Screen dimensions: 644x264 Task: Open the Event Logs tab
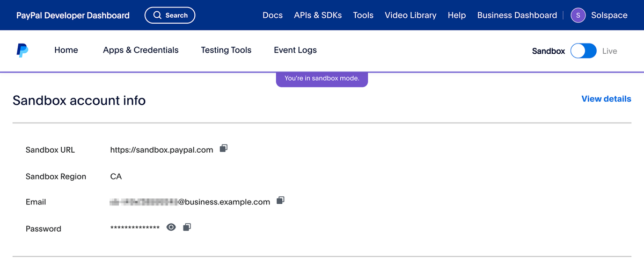[x=295, y=50]
